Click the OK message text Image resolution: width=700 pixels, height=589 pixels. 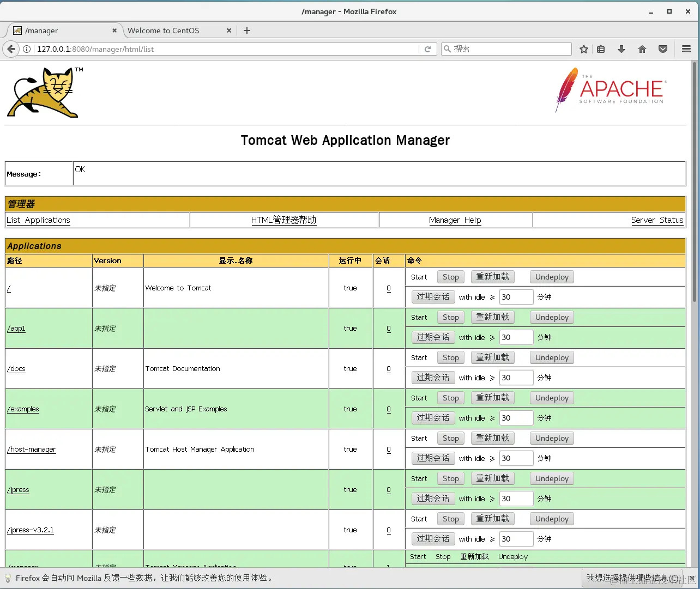coord(80,169)
